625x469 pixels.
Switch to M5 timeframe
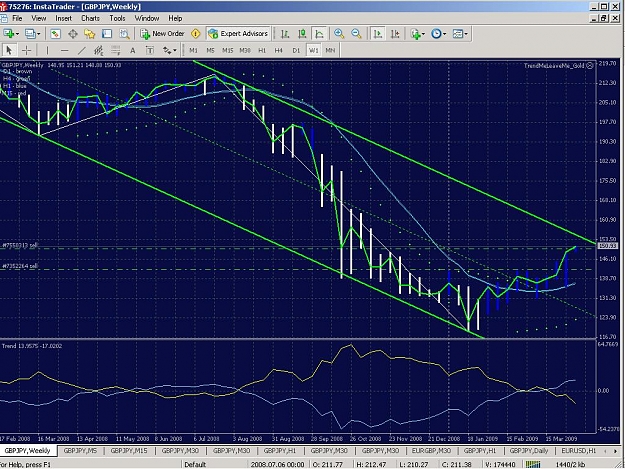coord(210,50)
